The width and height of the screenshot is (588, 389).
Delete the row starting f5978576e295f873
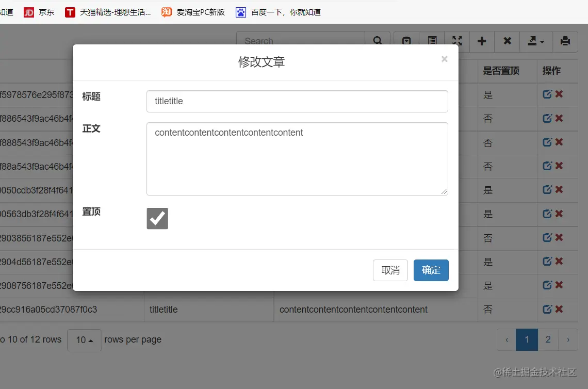(559, 94)
